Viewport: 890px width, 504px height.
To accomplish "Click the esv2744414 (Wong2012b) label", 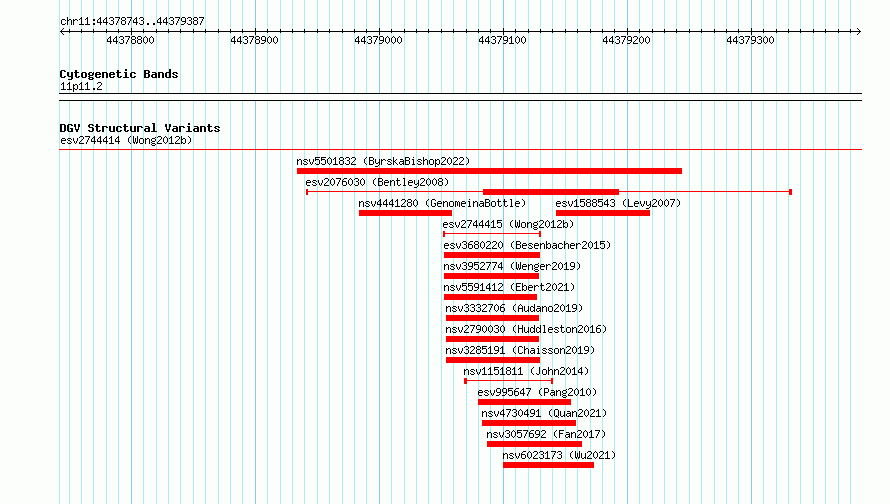I will click(126, 140).
